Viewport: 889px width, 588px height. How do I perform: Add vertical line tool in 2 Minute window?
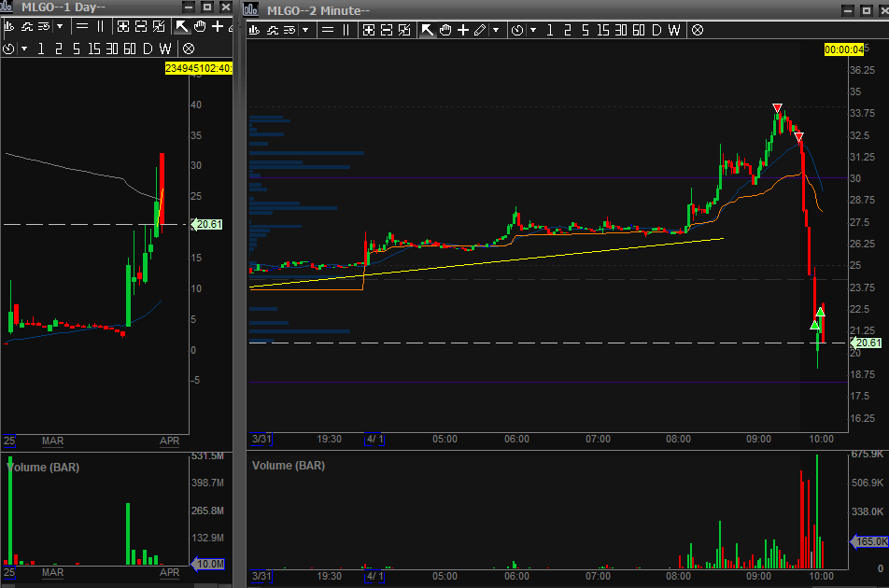[346, 30]
